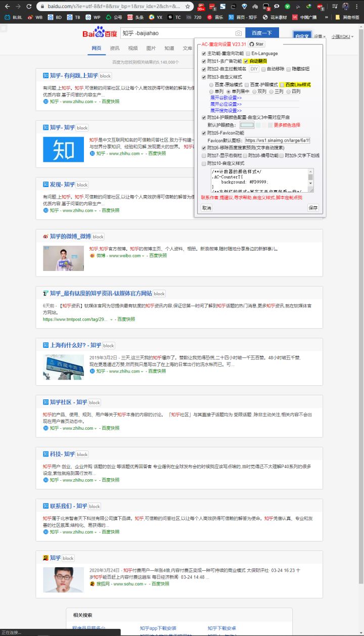Expand the 展开搜狗设置 section
The width and height of the screenshot is (364, 636).
coord(226,110)
